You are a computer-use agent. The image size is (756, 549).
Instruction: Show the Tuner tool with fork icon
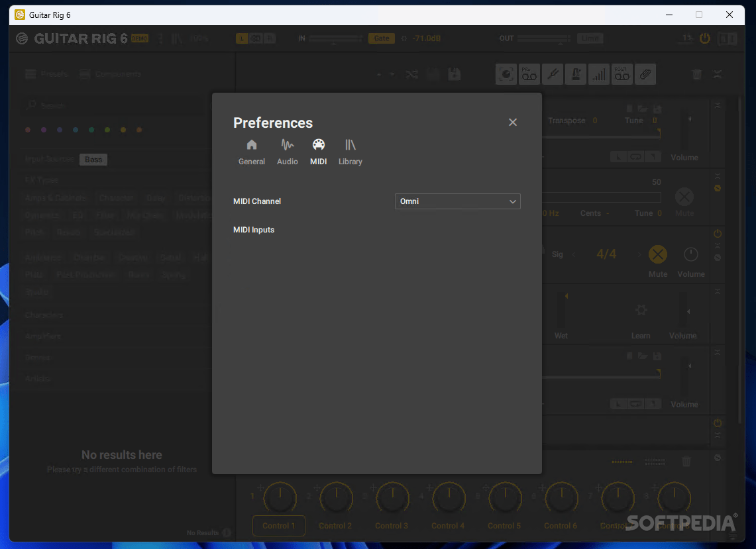click(553, 74)
